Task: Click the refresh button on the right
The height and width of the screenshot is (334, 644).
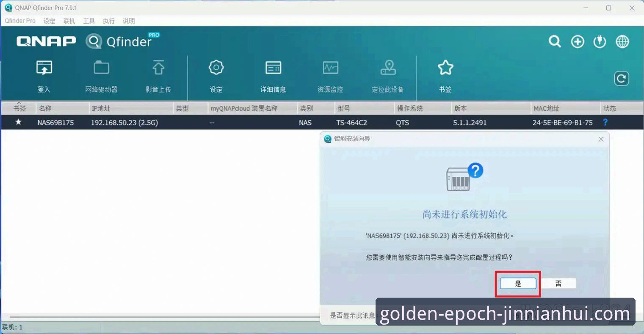Action: tap(622, 78)
